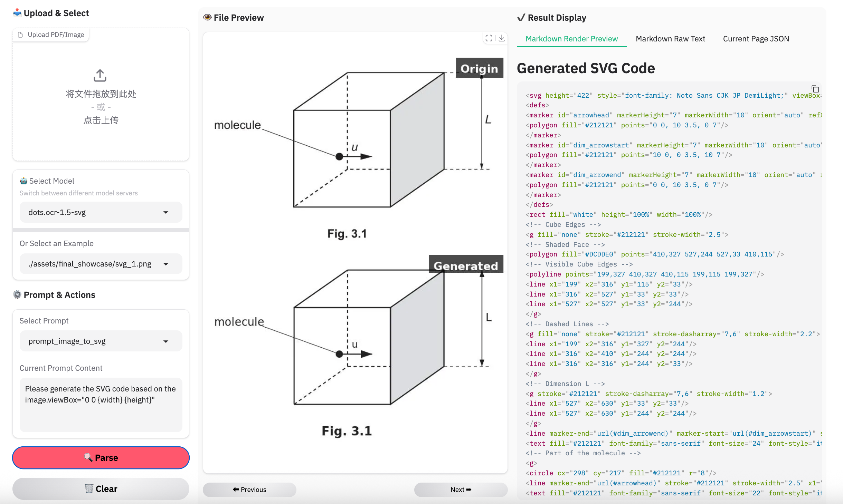This screenshot has width=843, height=504.
Task: Open the prompt_image_to_svg prompt dropdown
Action: coord(101,341)
